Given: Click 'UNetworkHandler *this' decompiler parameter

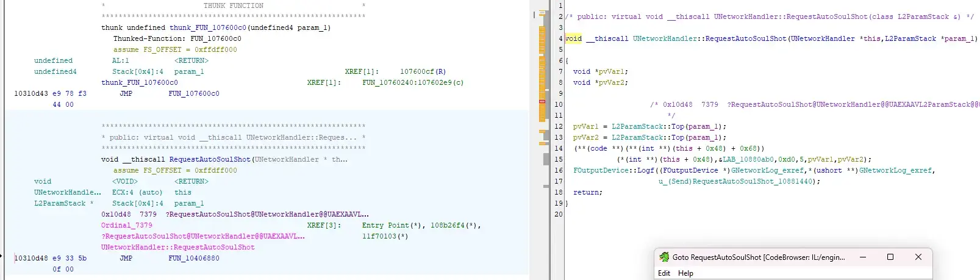Looking at the screenshot, I should pos(836,38).
